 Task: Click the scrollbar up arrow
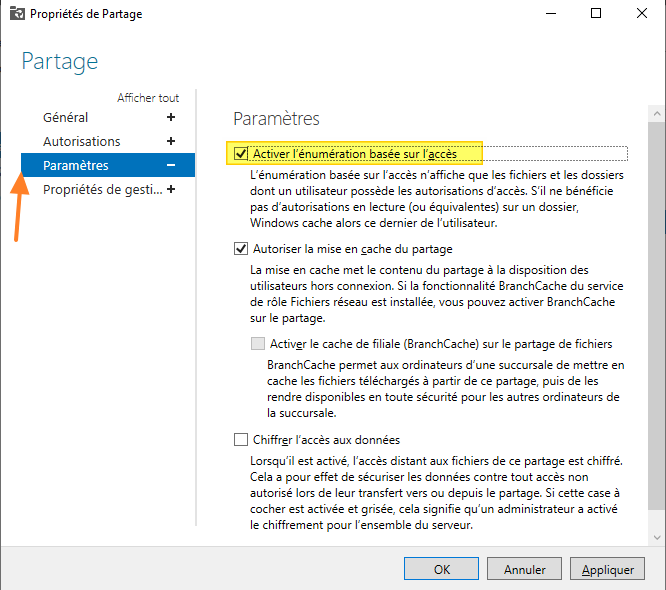(x=657, y=113)
